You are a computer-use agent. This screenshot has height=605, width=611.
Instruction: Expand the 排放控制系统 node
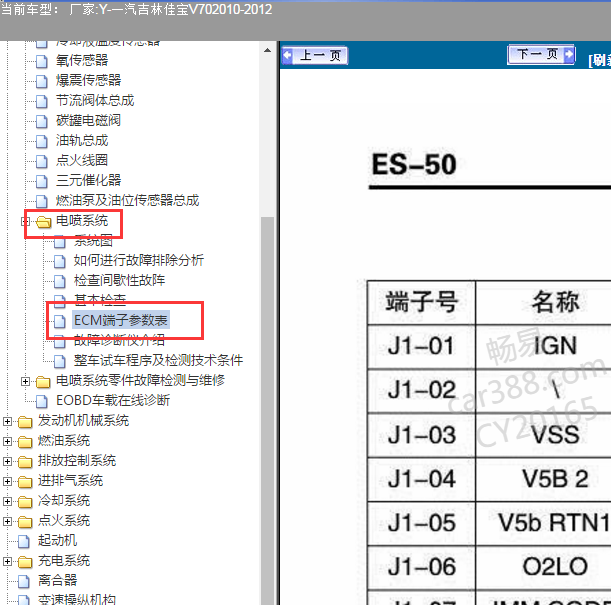point(7,461)
